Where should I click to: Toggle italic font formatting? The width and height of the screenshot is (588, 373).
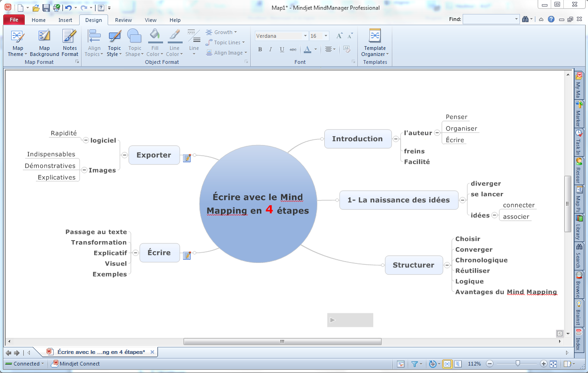tap(271, 49)
